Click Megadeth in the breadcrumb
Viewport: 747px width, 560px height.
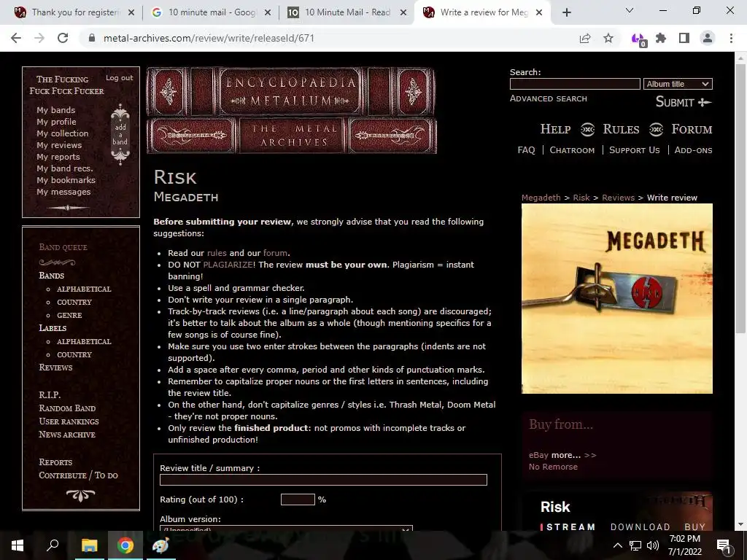pos(541,198)
